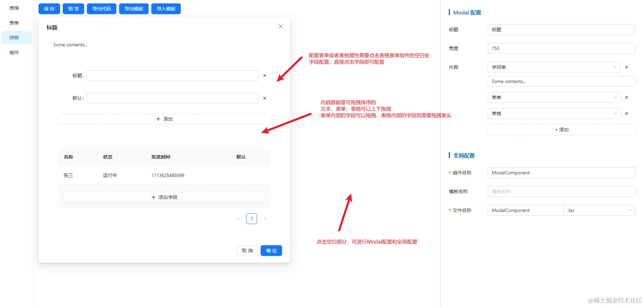The width and height of the screenshot is (644, 306).
Task: Add a form field via 添加
Action: click(164, 119)
